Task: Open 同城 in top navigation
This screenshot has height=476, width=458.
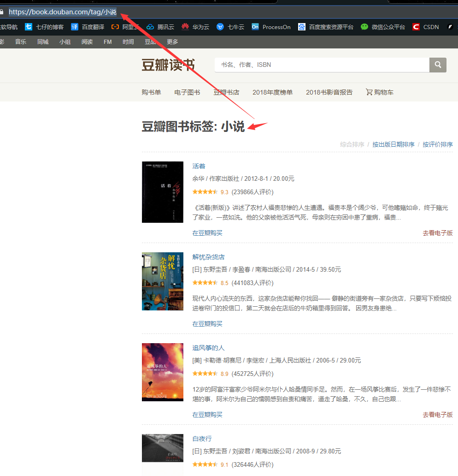Action: pos(43,42)
